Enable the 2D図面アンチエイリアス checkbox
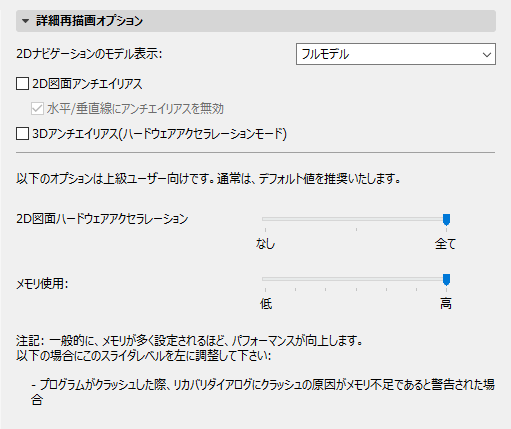This screenshot has width=511, height=429. 22,84
